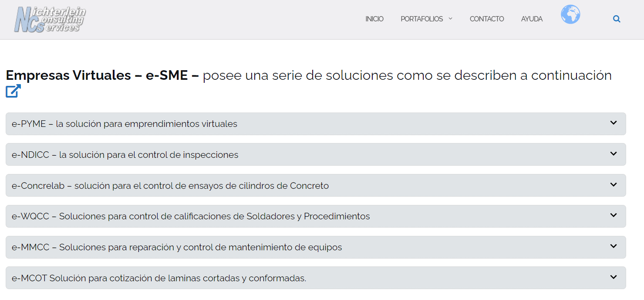Viewport: 644px width, 300px height.
Task: Expand the e-MMCC mantenimiento de equipos section
Action: pos(177,247)
